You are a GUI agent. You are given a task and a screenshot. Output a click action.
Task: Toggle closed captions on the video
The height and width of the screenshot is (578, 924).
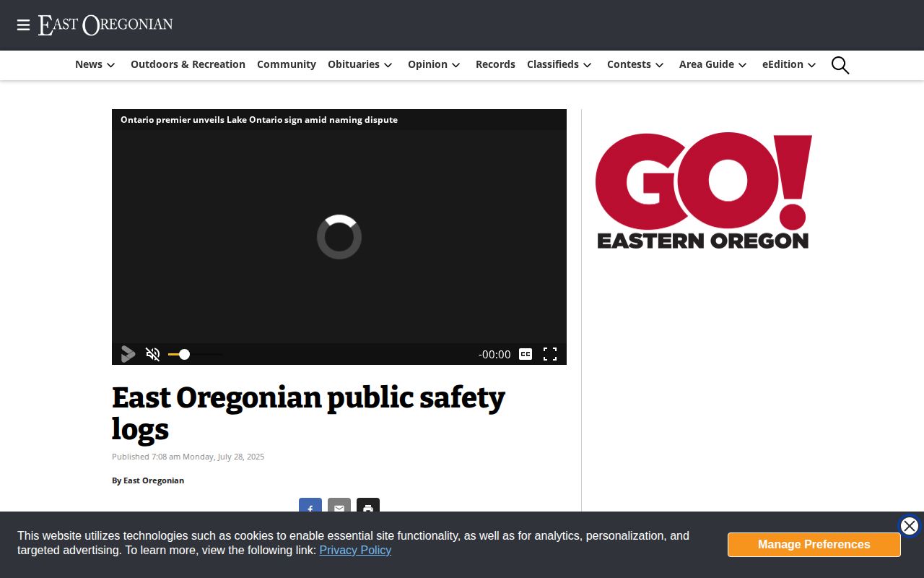[x=526, y=354]
